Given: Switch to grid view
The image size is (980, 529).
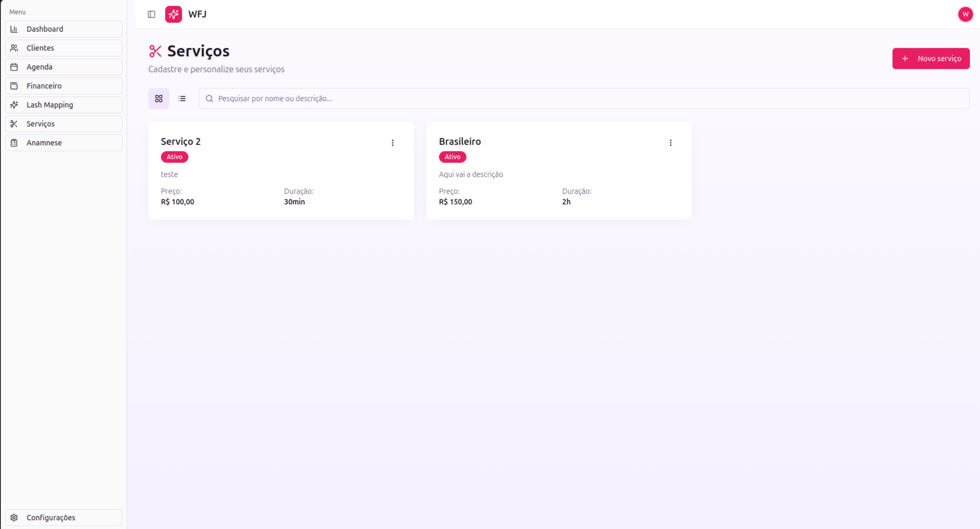Looking at the screenshot, I should tap(159, 99).
